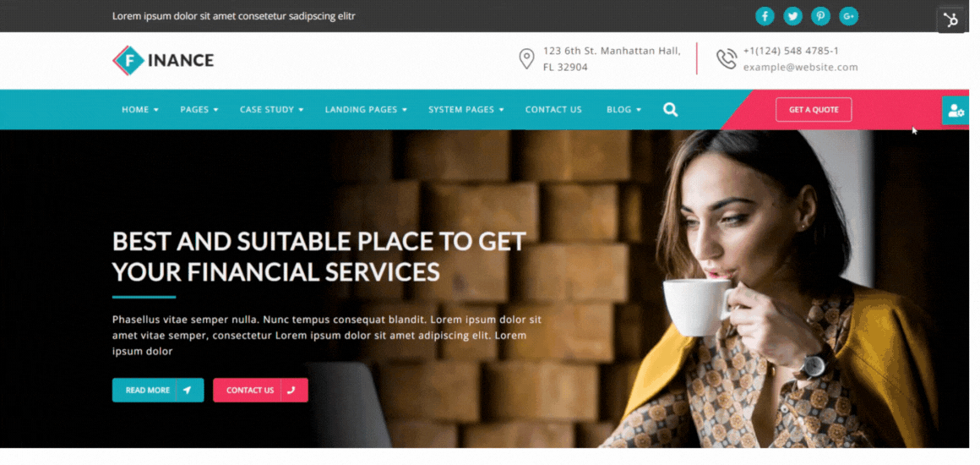Open the user settings side icon
980x465 pixels.
click(955, 111)
